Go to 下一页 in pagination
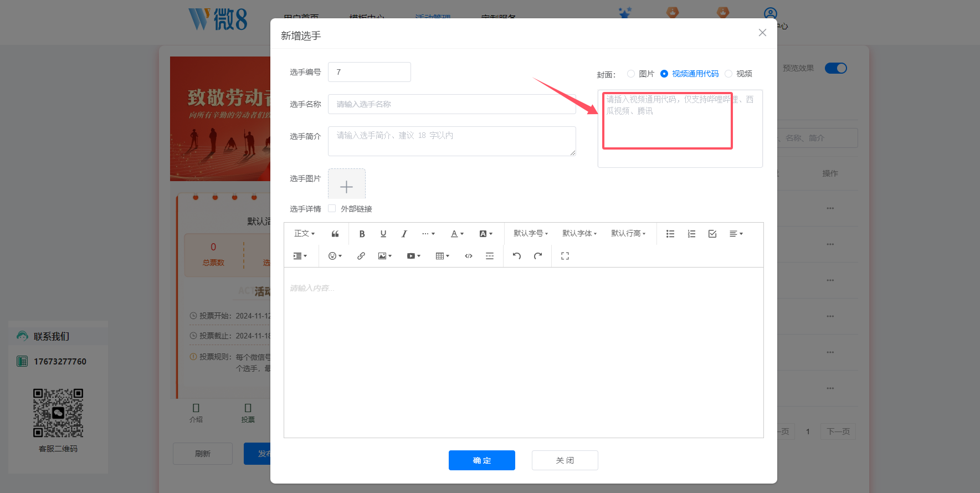Viewport: 980px width, 493px height. coord(838,432)
